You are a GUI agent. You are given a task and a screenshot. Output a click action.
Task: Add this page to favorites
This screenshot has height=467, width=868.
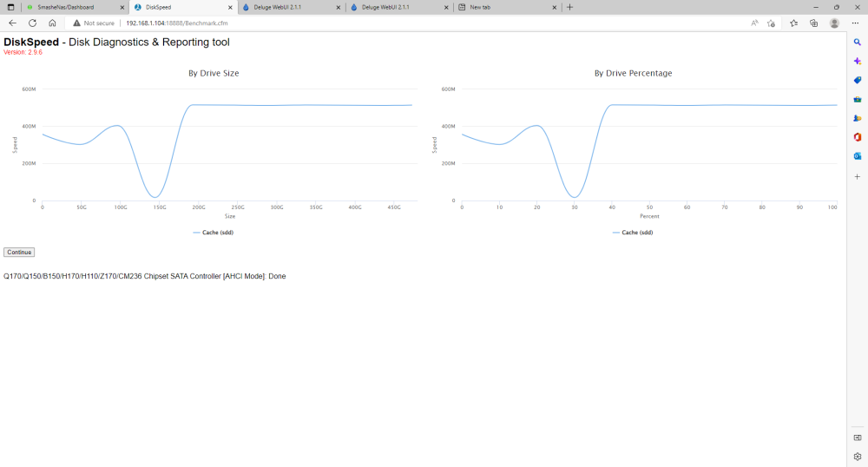pos(771,23)
